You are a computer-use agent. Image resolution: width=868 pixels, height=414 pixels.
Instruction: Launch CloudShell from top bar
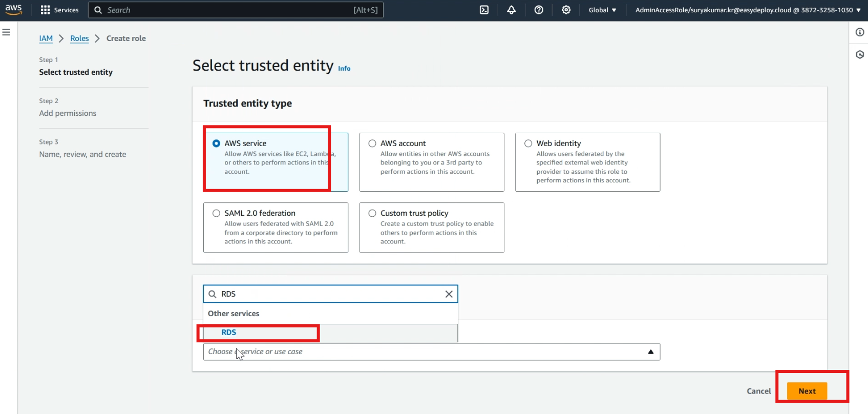pos(484,10)
